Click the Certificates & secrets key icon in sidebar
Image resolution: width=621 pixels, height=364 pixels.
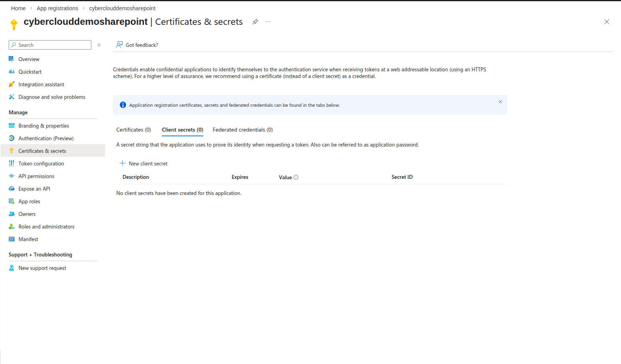click(x=11, y=151)
